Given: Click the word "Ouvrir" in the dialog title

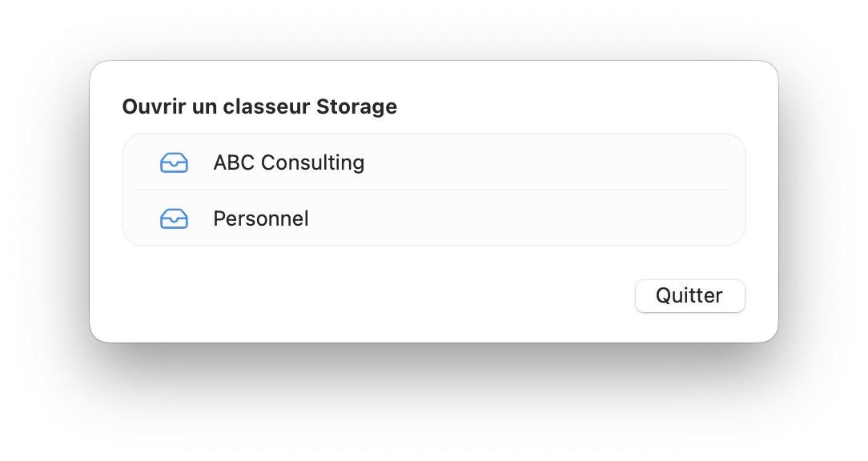Looking at the screenshot, I should pos(155,106).
